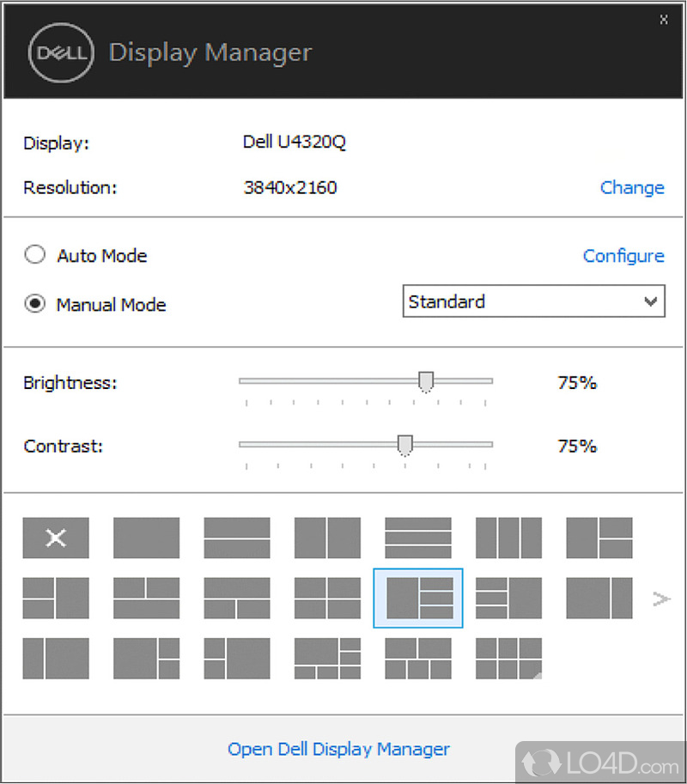Click the highlighted left-pane three-right-rows layout
This screenshot has width=687, height=784.
click(418, 599)
